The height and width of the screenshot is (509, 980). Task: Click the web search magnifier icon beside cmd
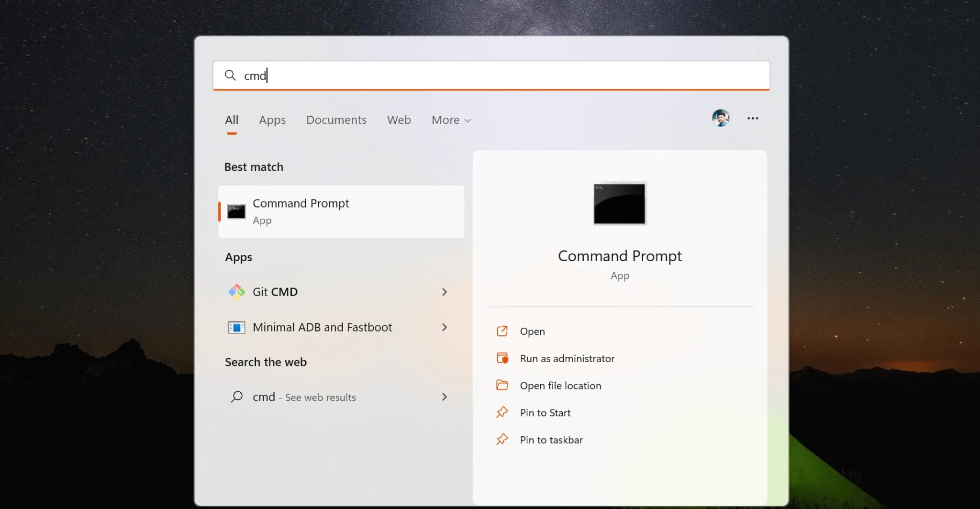tap(236, 397)
